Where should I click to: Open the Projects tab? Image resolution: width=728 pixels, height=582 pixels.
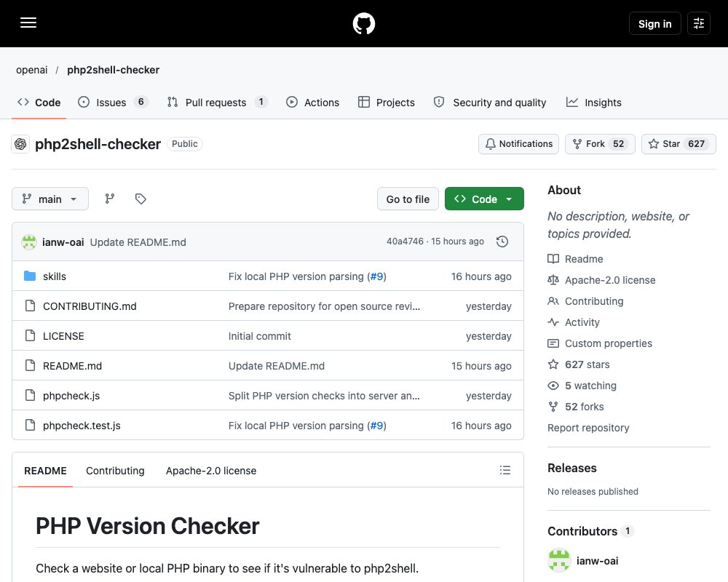(x=387, y=102)
